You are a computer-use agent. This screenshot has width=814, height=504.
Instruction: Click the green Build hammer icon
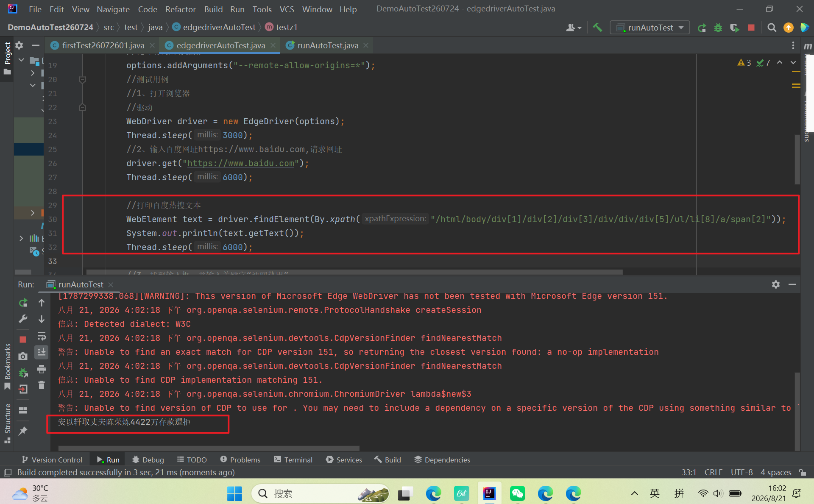pyautogui.click(x=597, y=28)
